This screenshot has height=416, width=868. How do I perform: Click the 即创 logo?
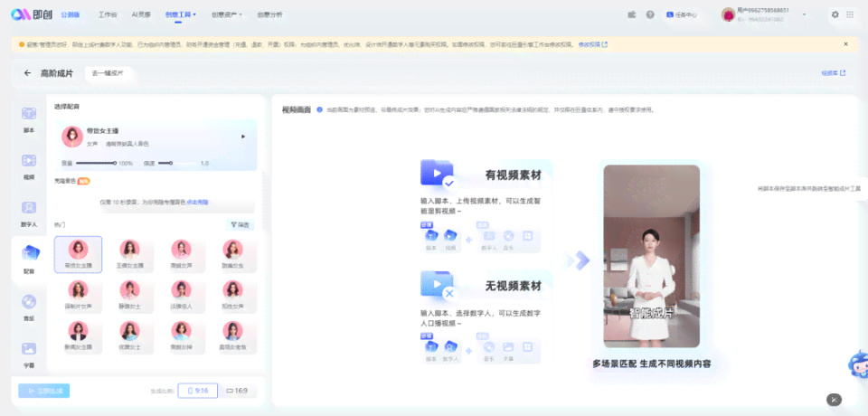click(x=32, y=15)
